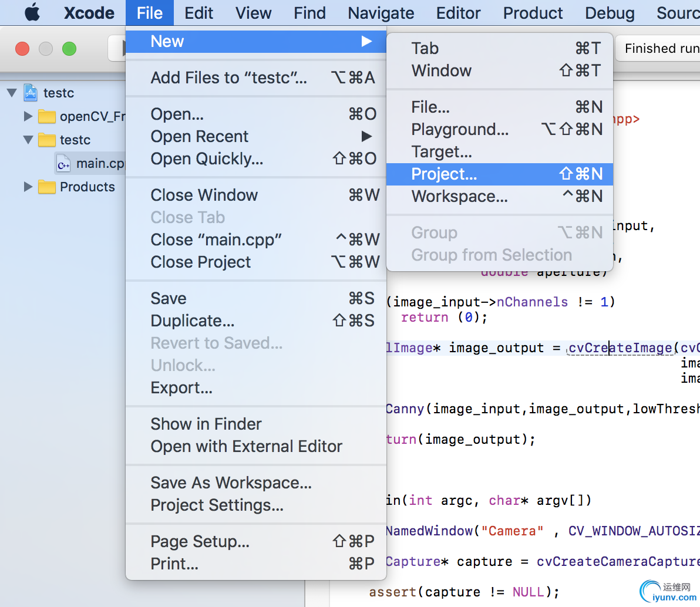This screenshot has width=700, height=607.
Task: Select the New submenu item
Action: pyautogui.click(x=256, y=42)
